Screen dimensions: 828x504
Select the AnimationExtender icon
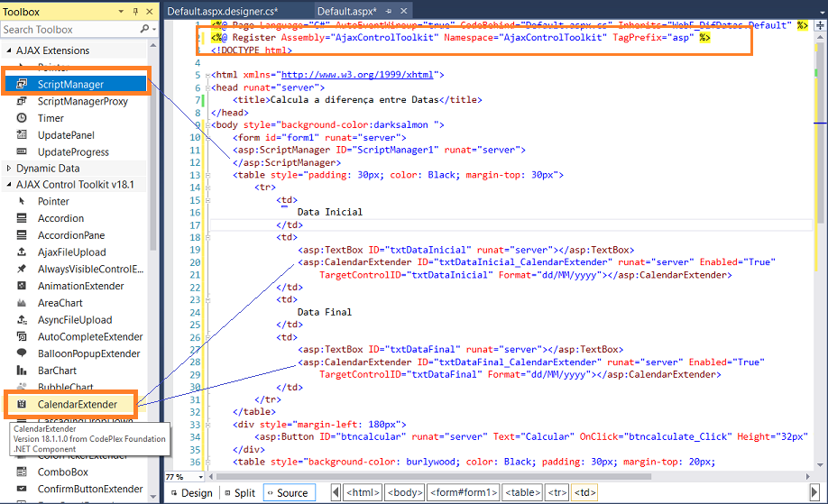[x=22, y=286]
